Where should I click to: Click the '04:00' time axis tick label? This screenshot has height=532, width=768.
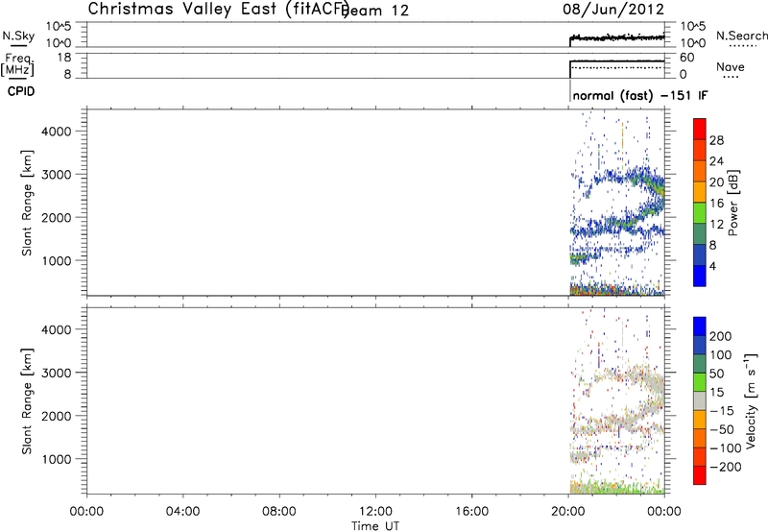tap(183, 512)
